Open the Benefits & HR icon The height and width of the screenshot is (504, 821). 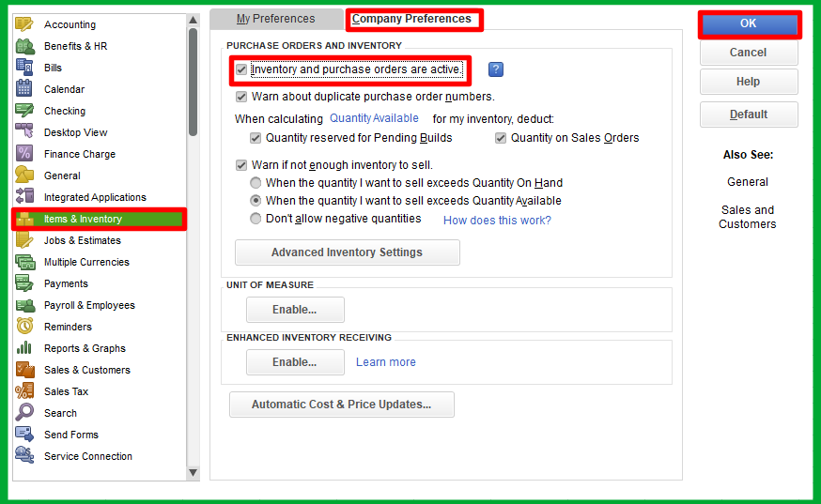coord(24,46)
